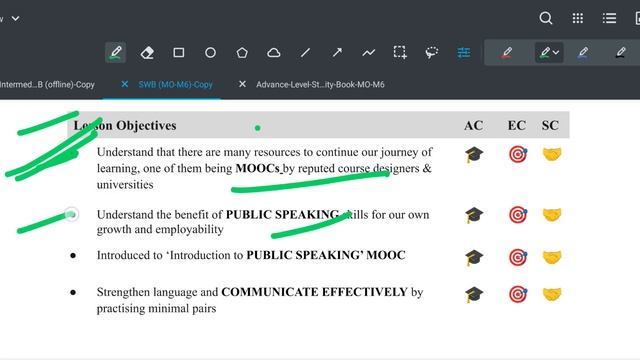Click graduation cap in 'Introduced to' row
This screenshot has width=640, height=360.
[474, 258]
